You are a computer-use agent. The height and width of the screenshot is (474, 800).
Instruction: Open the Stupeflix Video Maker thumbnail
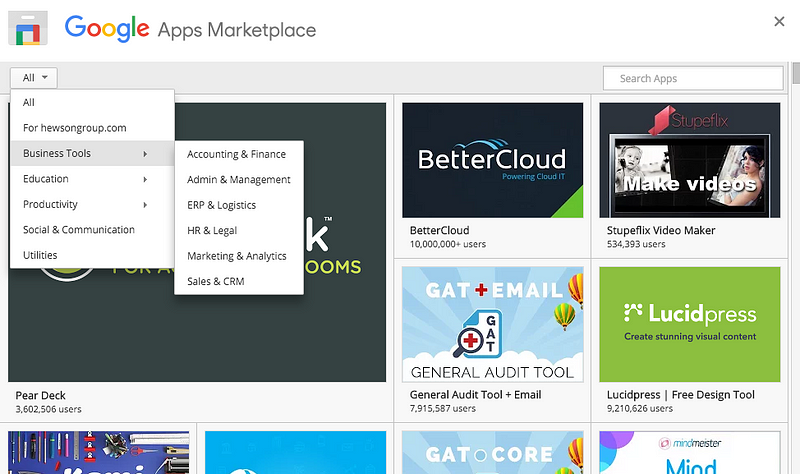pyautogui.click(x=690, y=160)
